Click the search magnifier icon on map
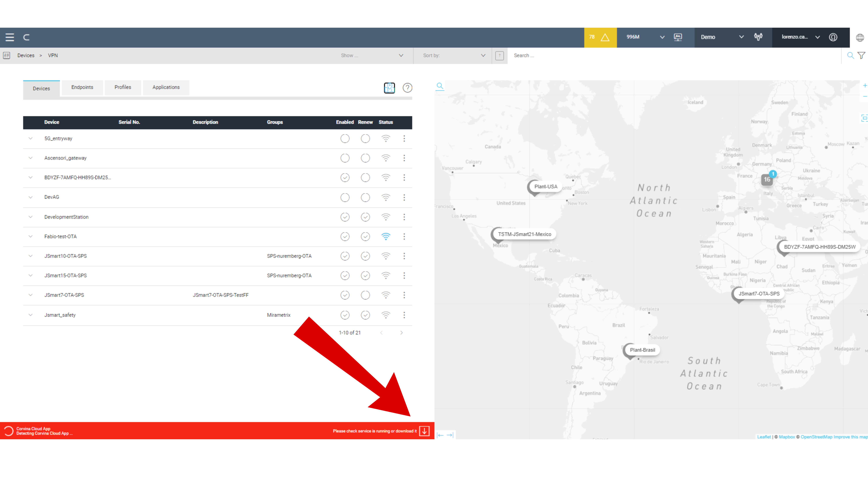 pos(440,86)
